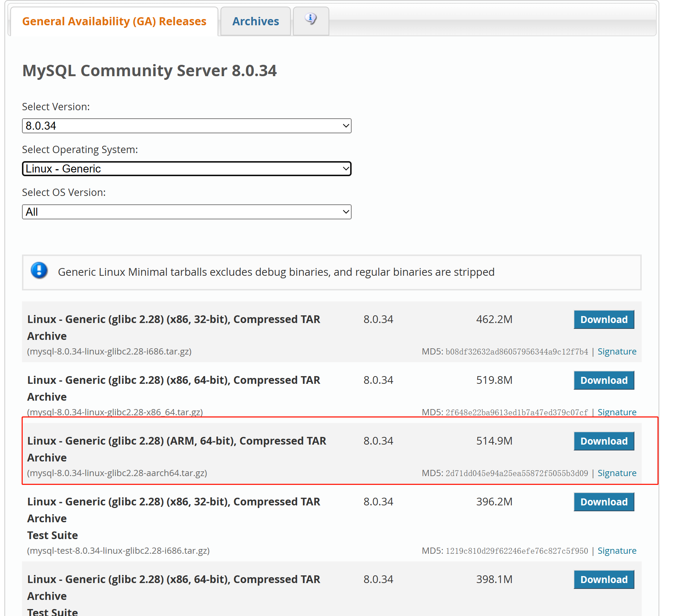The width and height of the screenshot is (682, 616).
Task: Click the MD5 hash 2d71dd045e94a25ea55872f5055b3d09
Action: [517, 473]
